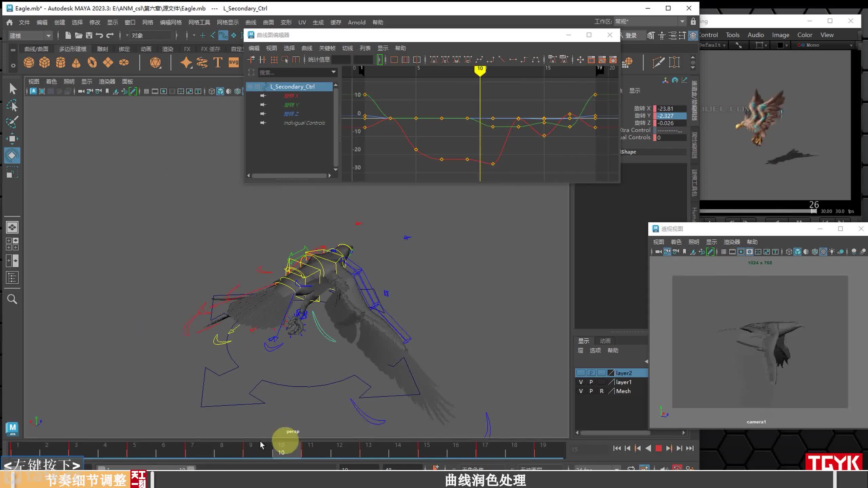Image resolution: width=868 pixels, height=488 pixels.
Task: Switch to 动画 tab in layer editor
Action: (x=605, y=341)
